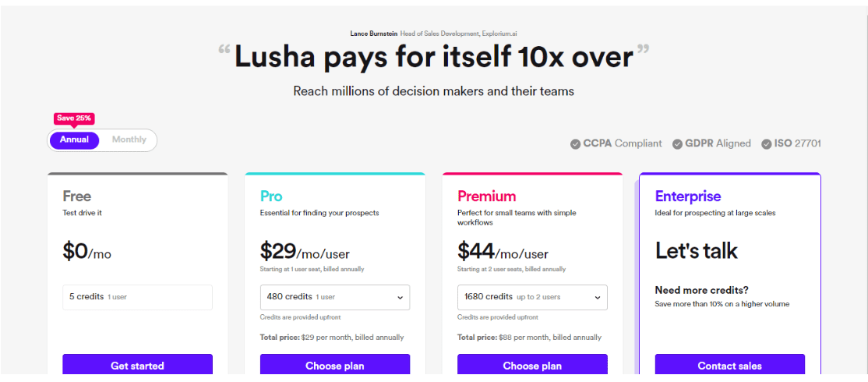This screenshot has height=382, width=868.
Task: Click the opening quotation mark icon
Action: point(224,51)
